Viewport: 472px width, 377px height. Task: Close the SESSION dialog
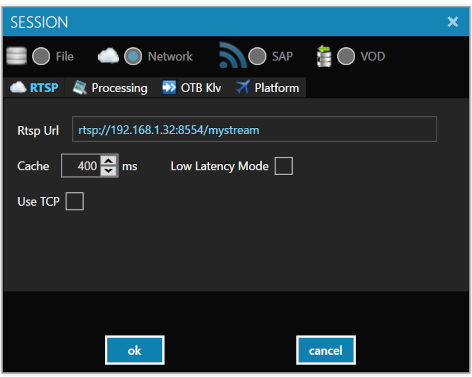453,22
